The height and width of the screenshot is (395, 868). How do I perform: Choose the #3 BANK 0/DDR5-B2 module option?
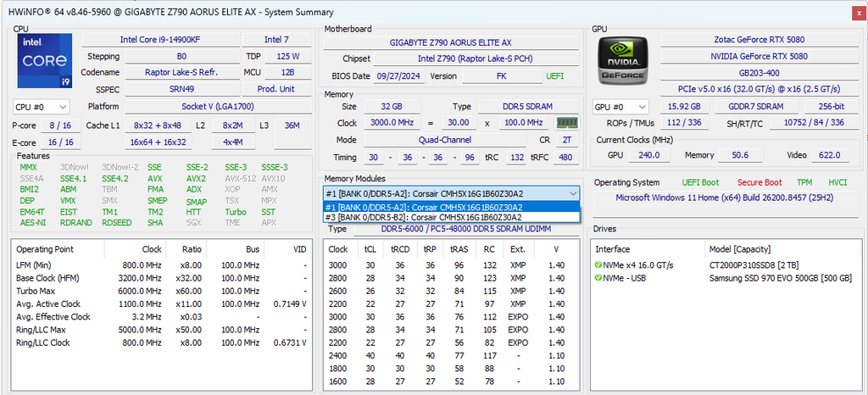point(451,217)
